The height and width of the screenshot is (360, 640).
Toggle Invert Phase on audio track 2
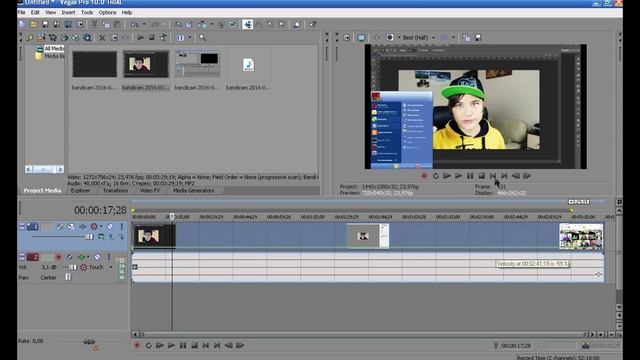click(x=70, y=257)
